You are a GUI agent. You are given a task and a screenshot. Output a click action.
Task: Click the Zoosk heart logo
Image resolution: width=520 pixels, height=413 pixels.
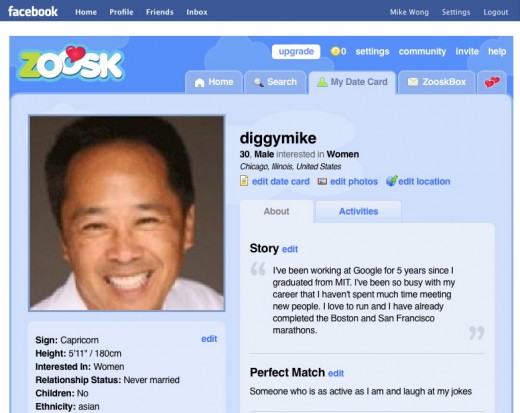click(71, 63)
